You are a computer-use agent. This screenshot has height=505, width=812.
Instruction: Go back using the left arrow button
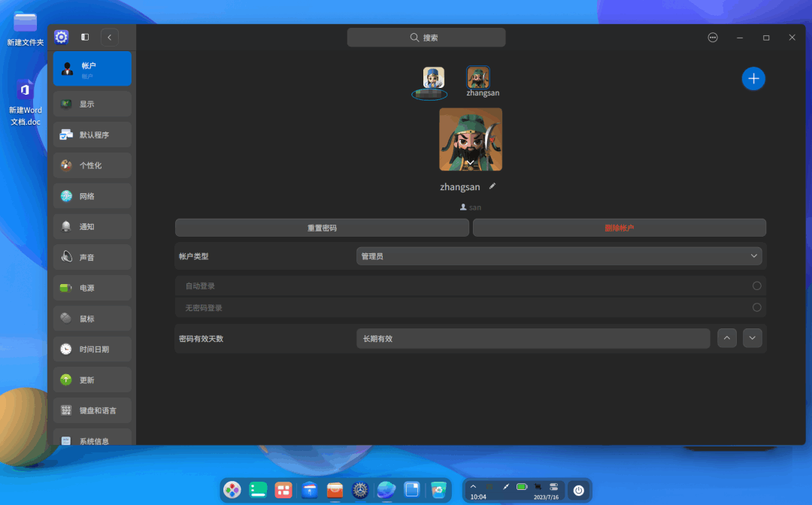coord(109,38)
